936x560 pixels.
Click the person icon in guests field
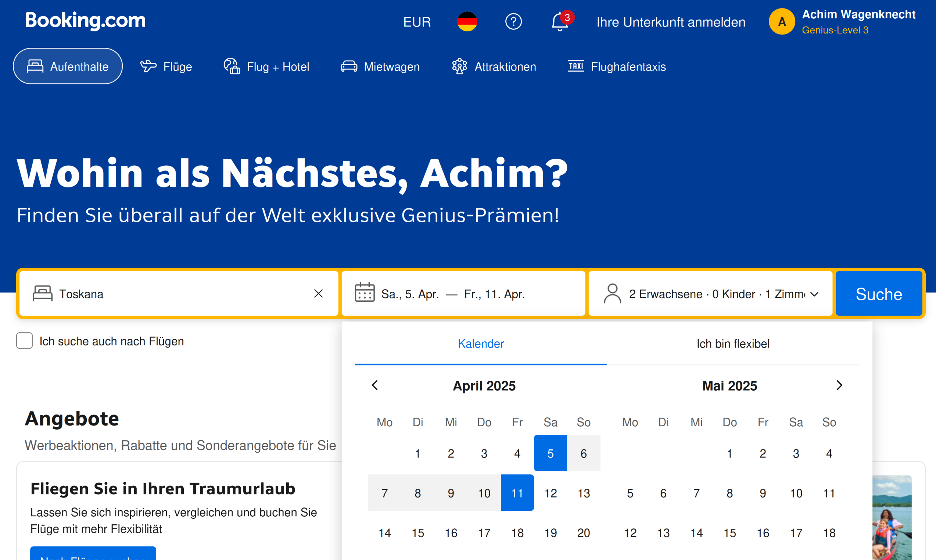click(612, 293)
